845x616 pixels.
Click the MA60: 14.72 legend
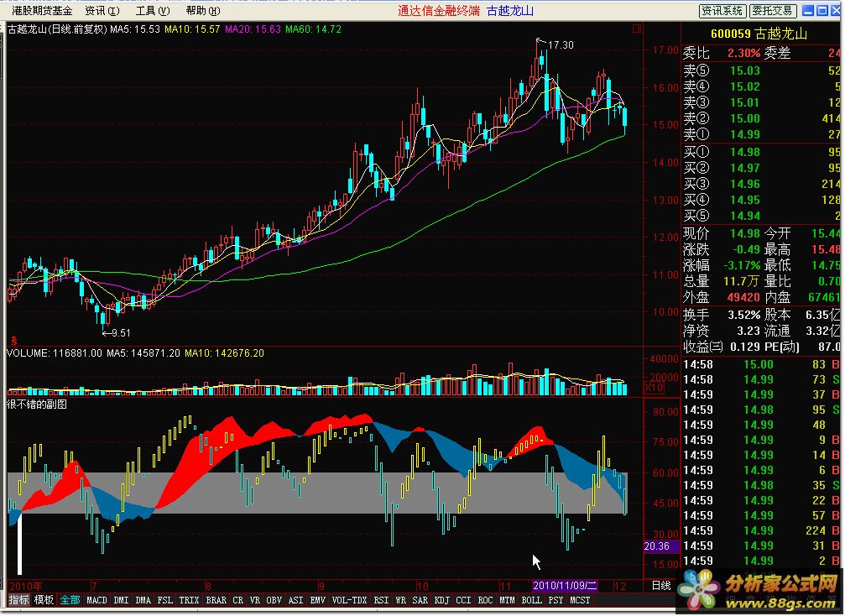pyautogui.click(x=313, y=29)
